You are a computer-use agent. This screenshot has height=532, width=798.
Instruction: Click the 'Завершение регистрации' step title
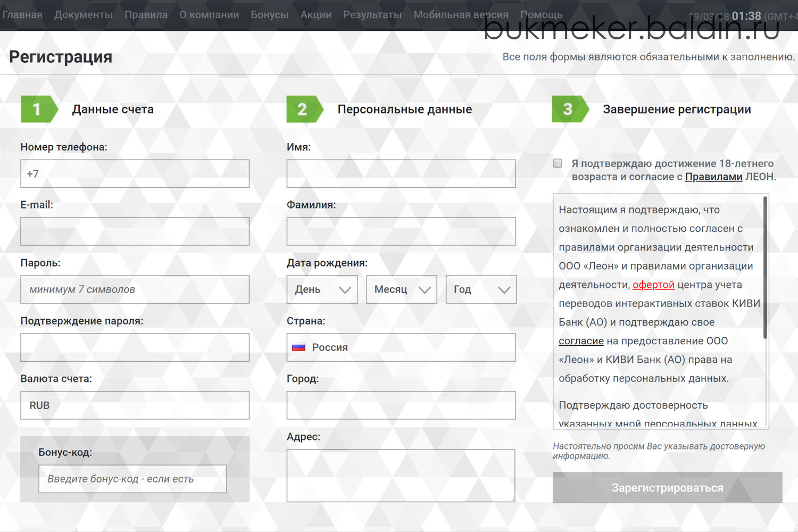click(x=677, y=109)
